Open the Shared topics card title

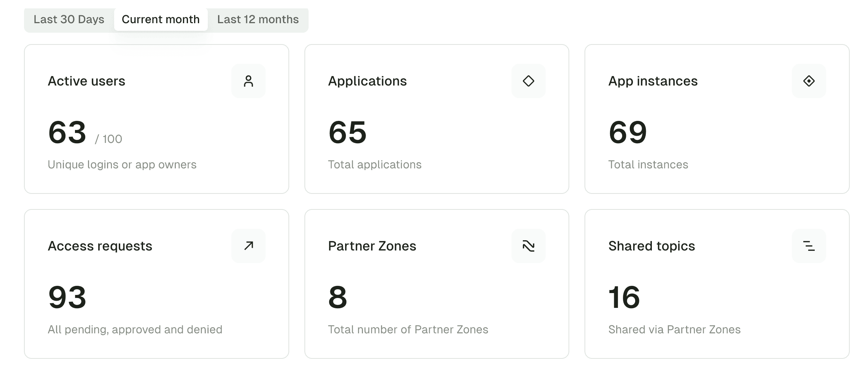pos(652,246)
